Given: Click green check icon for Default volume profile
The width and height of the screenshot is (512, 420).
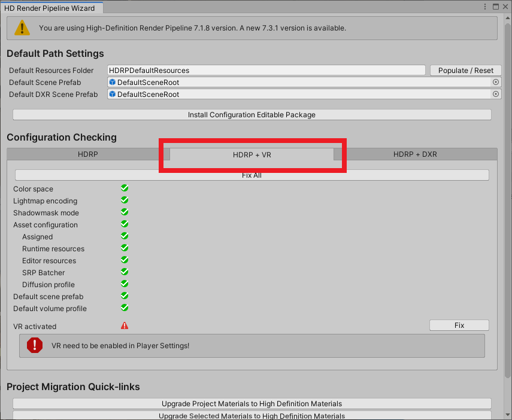Looking at the screenshot, I should click(125, 308).
